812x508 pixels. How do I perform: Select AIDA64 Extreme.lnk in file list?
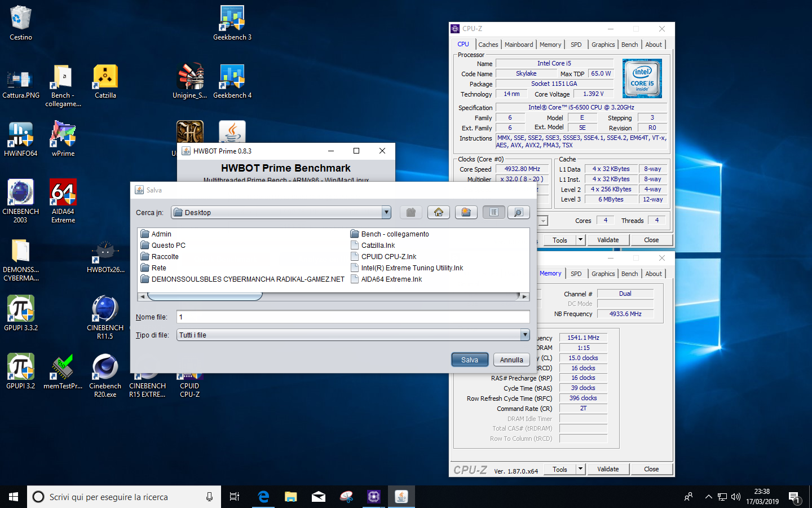click(x=386, y=279)
